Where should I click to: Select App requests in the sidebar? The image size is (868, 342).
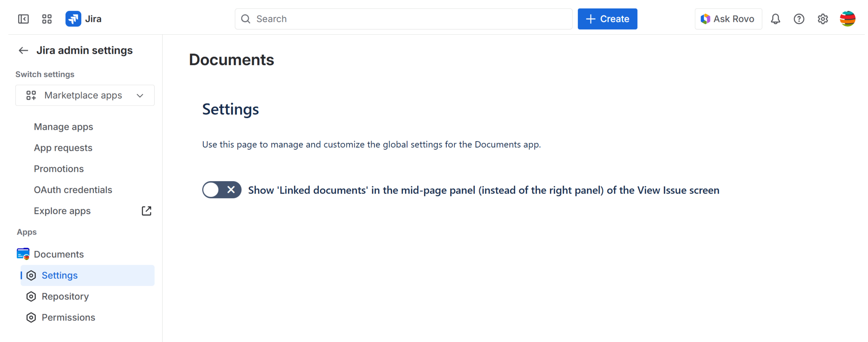[x=63, y=148]
